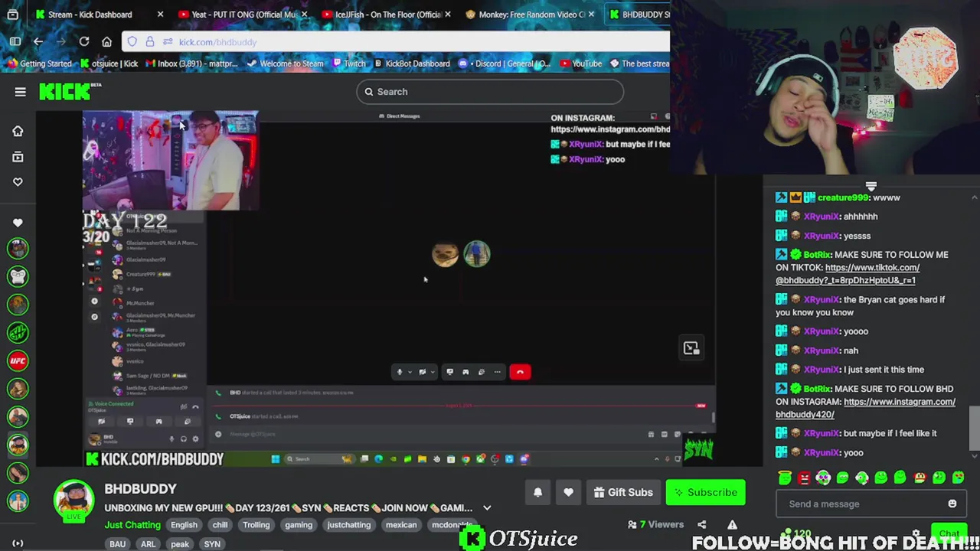Toggle the browser sidebar icon
The image size is (980, 551).
point(15,41)
